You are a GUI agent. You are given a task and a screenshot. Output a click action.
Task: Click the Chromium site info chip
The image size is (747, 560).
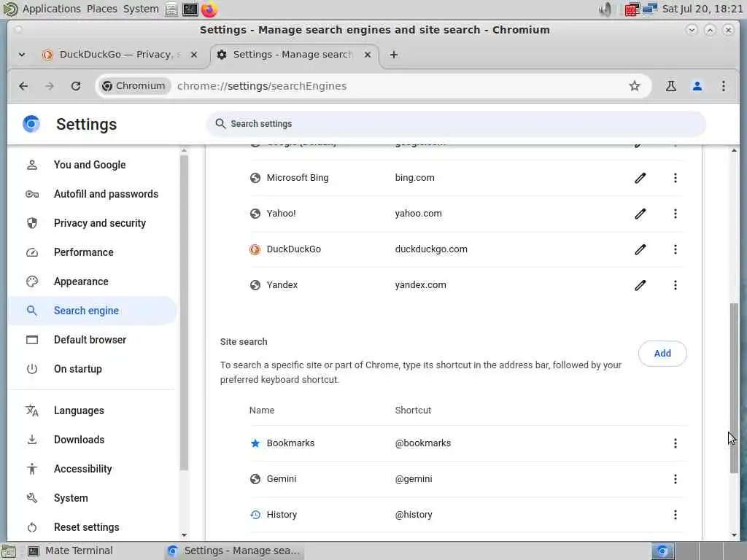[x=134, y=86]
